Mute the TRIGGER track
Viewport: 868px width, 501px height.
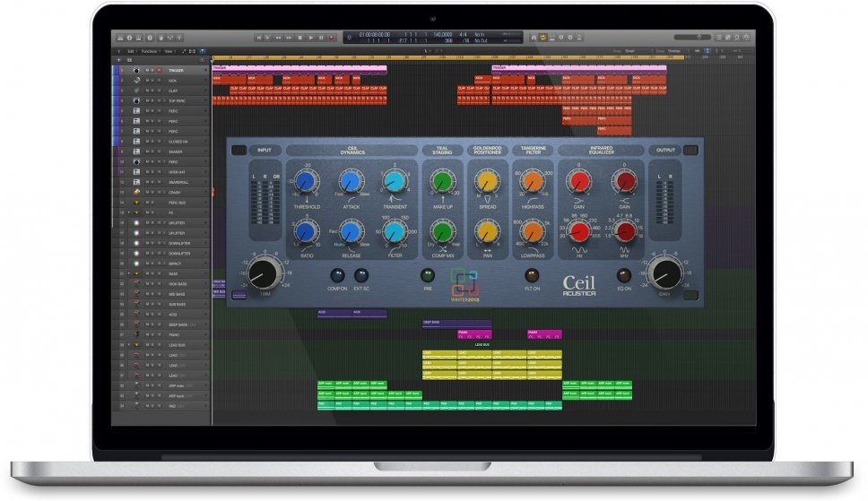pyautogui.click(x=147, y=70)
